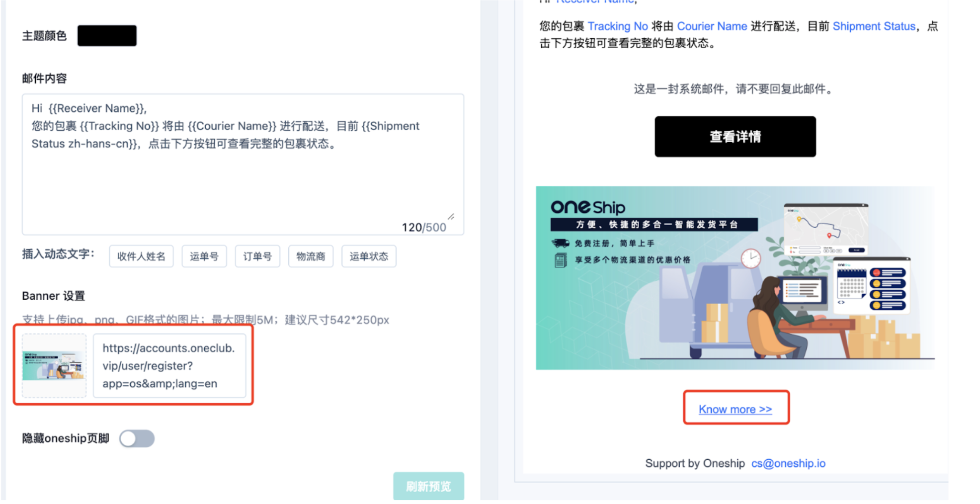Click the 插入动态文字 label
The height and width of the screenshot is (504, 980).
(58, 254)
